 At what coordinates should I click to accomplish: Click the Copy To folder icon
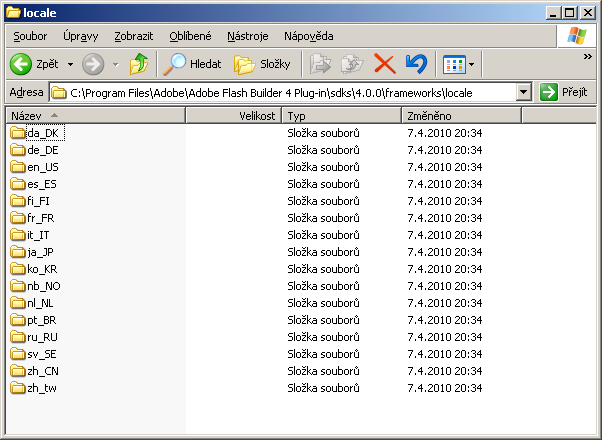352,64
